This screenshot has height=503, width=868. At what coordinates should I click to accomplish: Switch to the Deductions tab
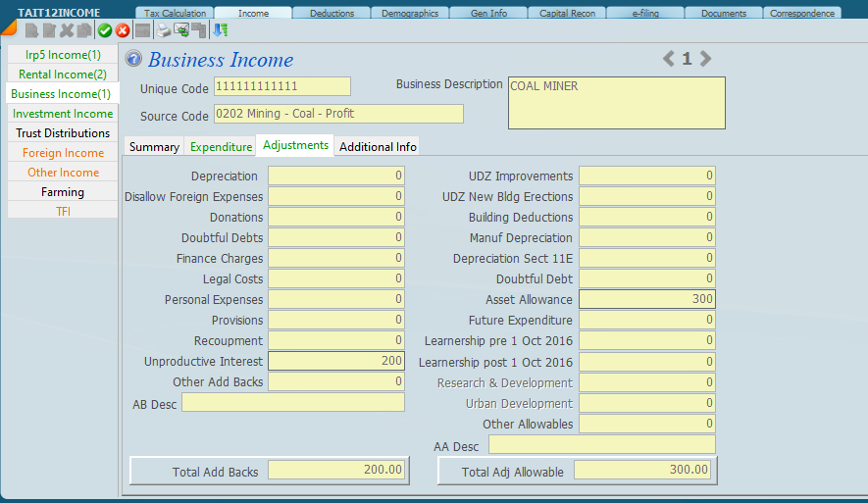click(332, 14)
